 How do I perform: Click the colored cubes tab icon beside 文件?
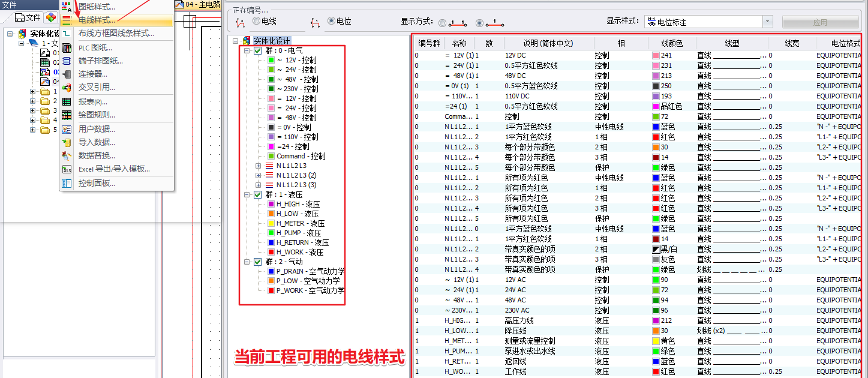pyautogui.click(x=52, y=17)
